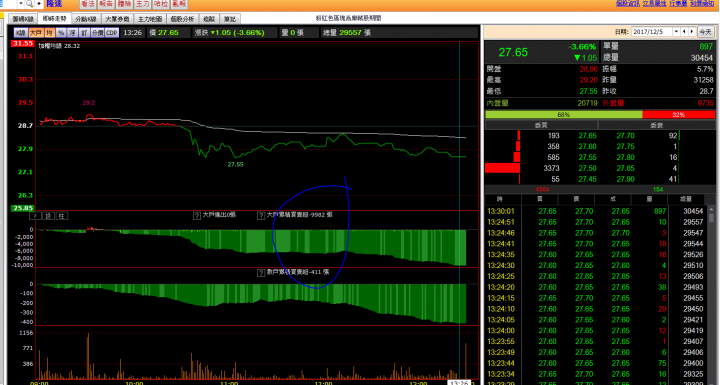Click the 68% inner volume green bar
720x385 pixels.
(563, 114)
